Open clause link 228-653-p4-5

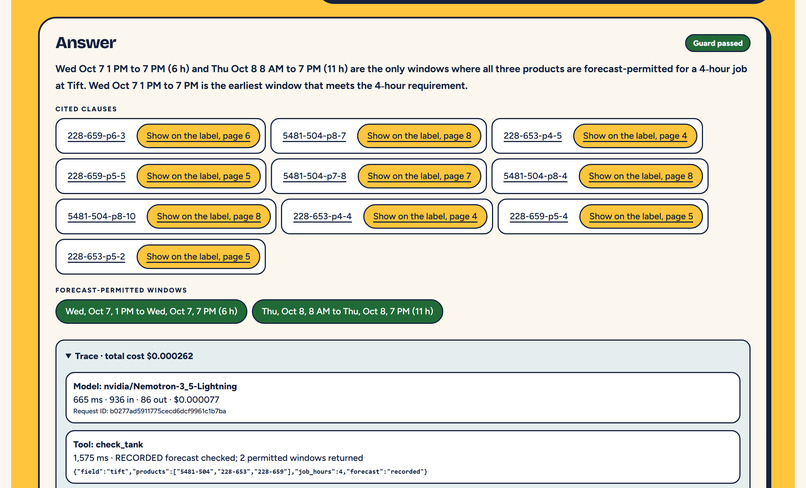tap(533, 136)
